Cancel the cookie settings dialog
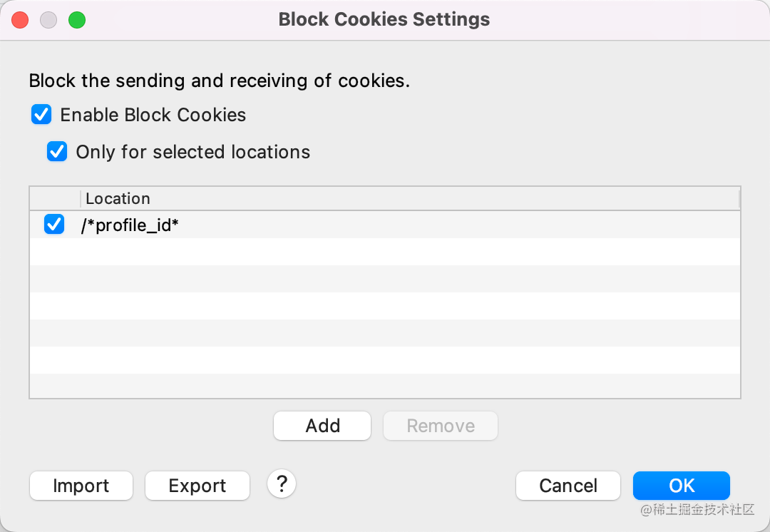 568,486
